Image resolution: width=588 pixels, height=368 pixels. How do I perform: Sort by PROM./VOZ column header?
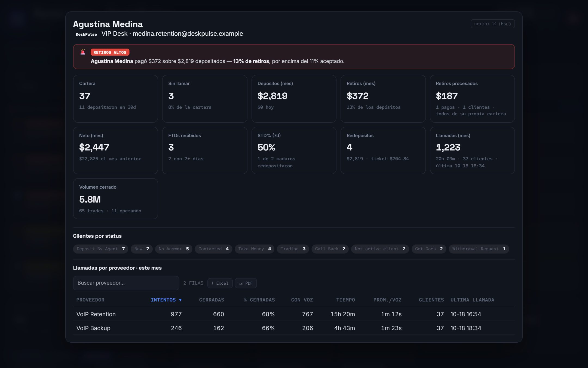tap(387, 300)
